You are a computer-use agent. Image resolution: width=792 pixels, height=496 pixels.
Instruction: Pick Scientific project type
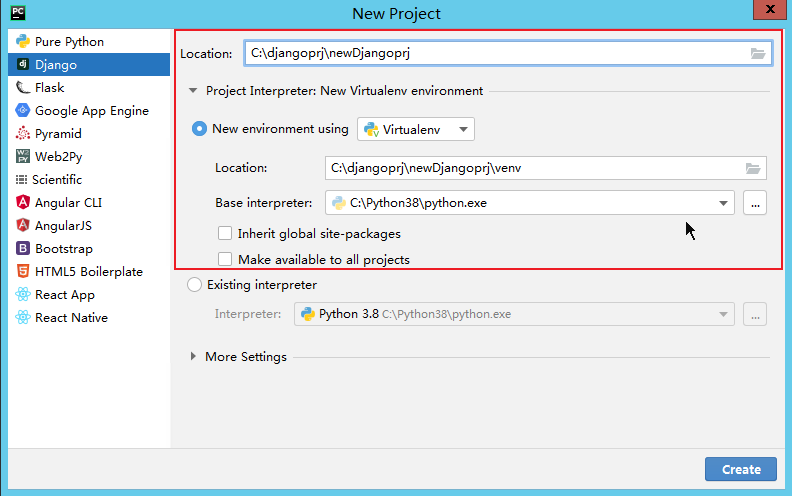(89, 179)
